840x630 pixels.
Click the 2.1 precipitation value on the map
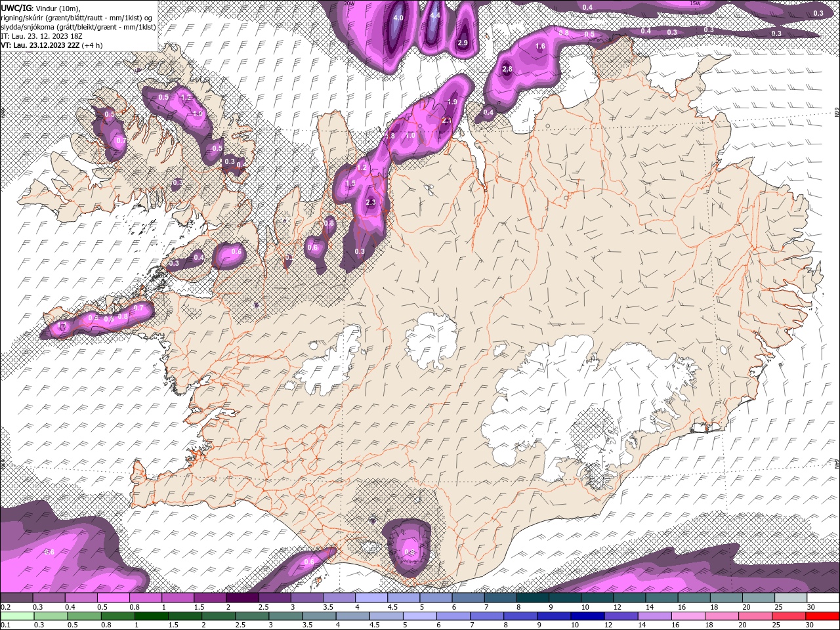pos(447,120)
